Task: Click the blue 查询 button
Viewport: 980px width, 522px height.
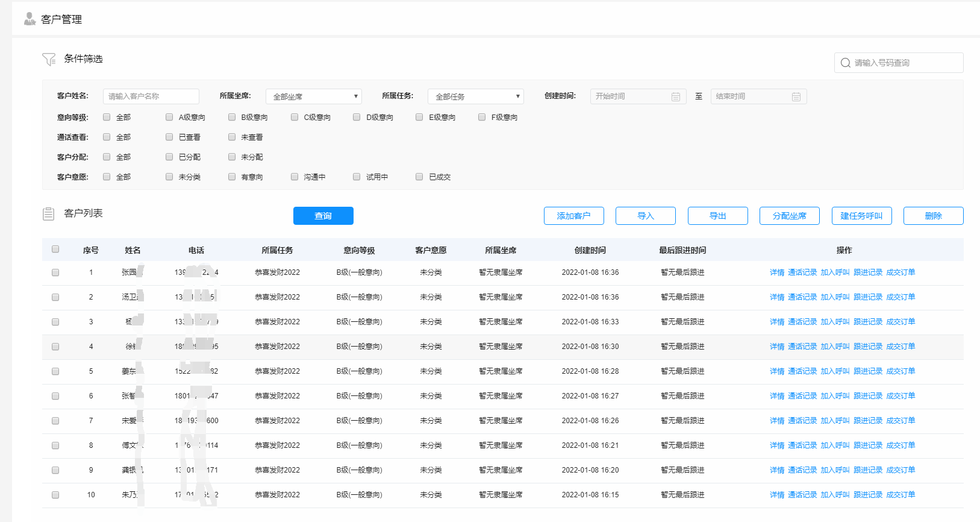Action: 323,216
